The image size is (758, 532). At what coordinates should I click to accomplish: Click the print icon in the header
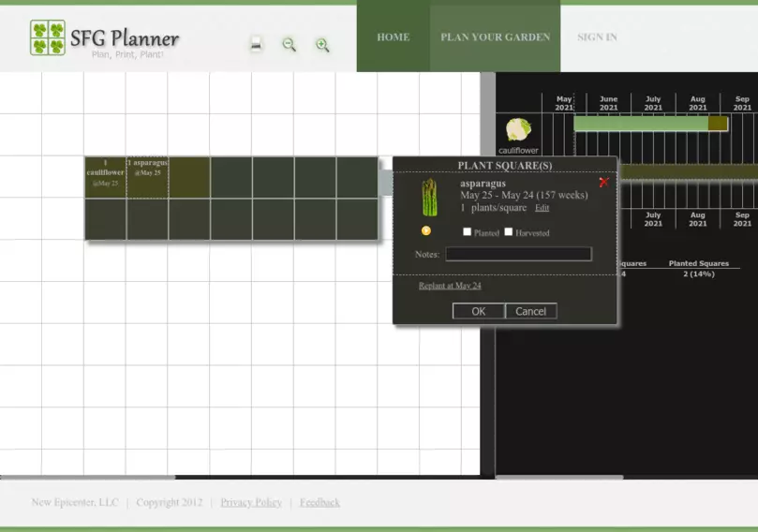click(256, 44)
